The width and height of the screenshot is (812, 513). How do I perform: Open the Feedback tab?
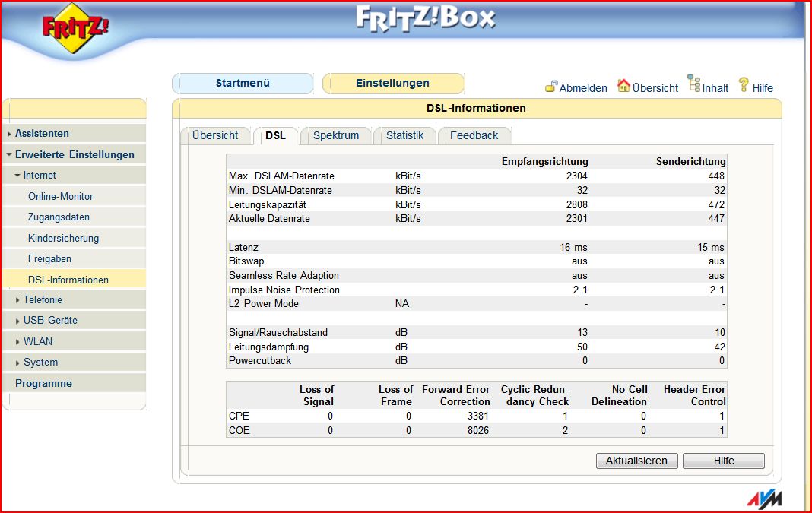[474, 135]
